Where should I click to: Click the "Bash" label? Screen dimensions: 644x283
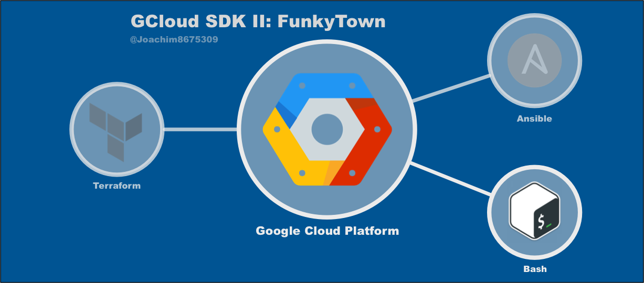point(535,269)
